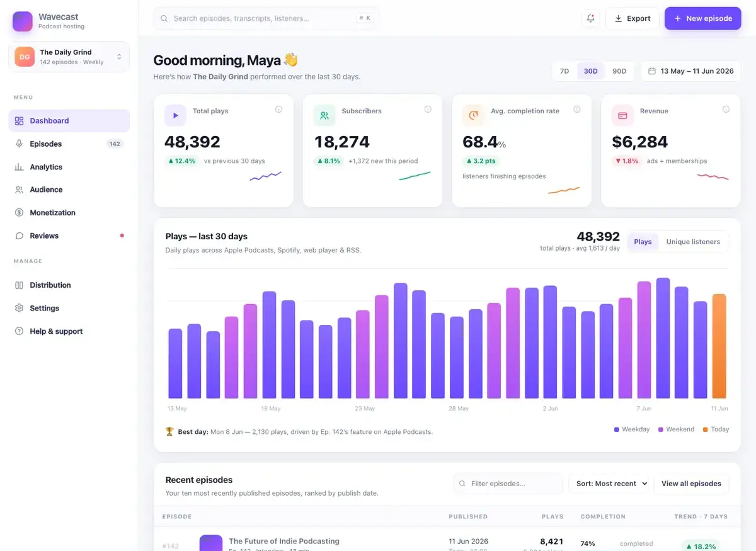Create a New episode
This screenshot has width=756, height=551.
point(703,18)
